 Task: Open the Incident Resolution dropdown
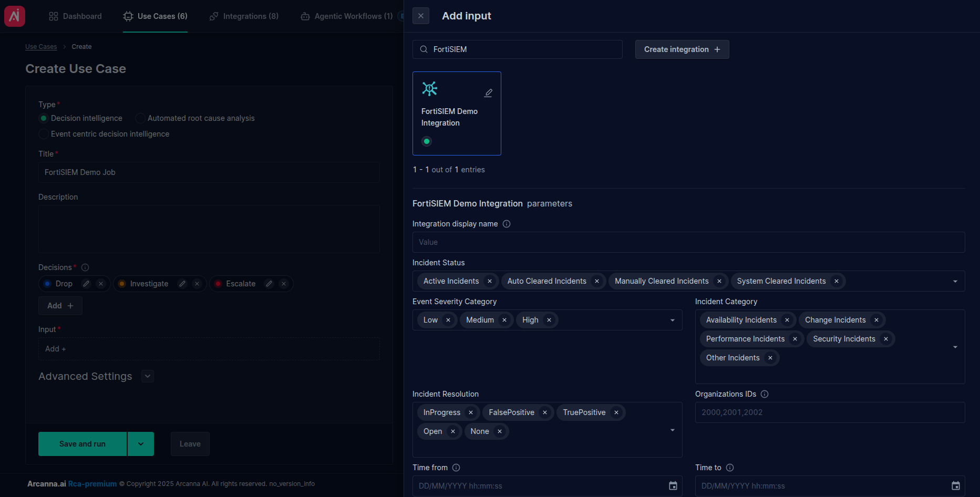(x=673, y=430)
